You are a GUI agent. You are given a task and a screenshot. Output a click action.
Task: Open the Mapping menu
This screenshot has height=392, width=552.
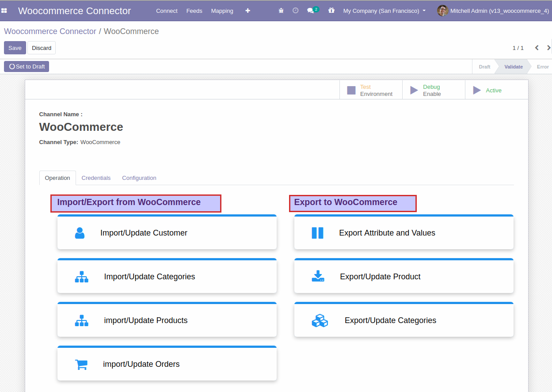point(222,11)
